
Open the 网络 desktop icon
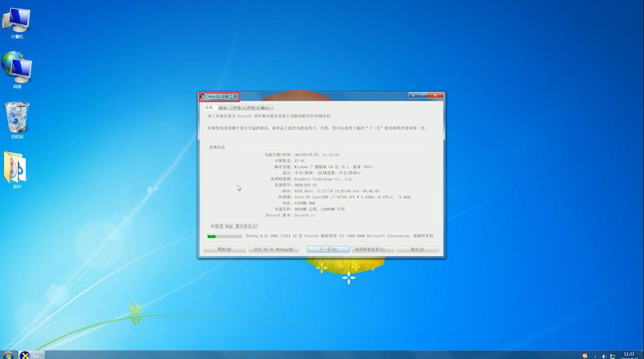tap(17, 70)
